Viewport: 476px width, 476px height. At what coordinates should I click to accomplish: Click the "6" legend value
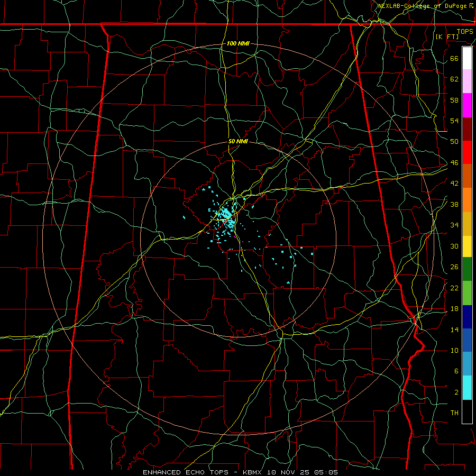click(x=456, y=371)
